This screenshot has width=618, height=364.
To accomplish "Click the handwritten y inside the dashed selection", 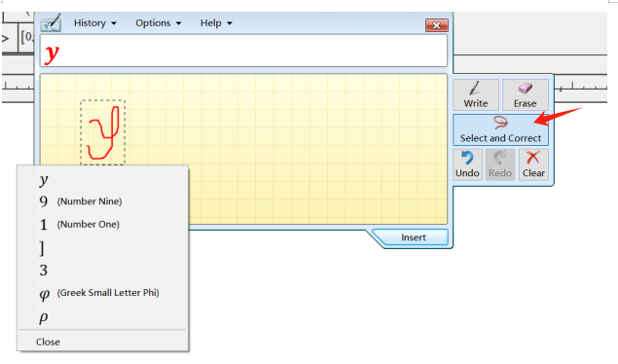I will (x=103, y=132).
